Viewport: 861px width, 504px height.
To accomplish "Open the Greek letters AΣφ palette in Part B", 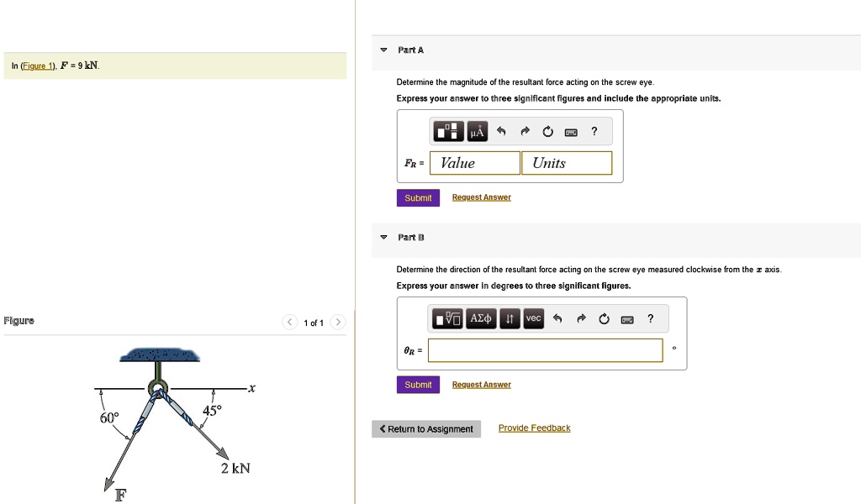I will (x=479, y=318).
